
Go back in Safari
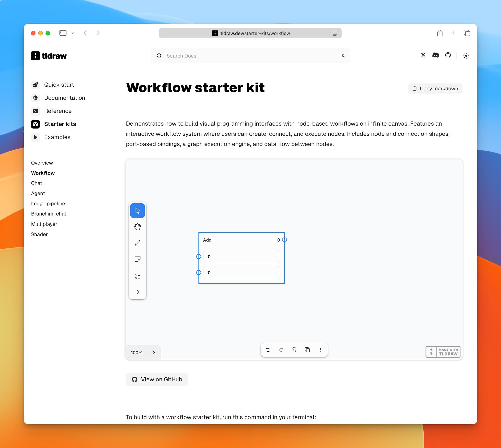click(85, 33)
